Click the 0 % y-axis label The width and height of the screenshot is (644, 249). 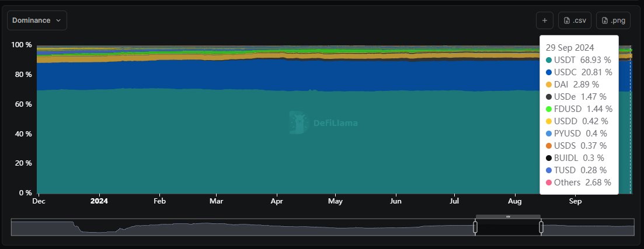click(26, 193)
